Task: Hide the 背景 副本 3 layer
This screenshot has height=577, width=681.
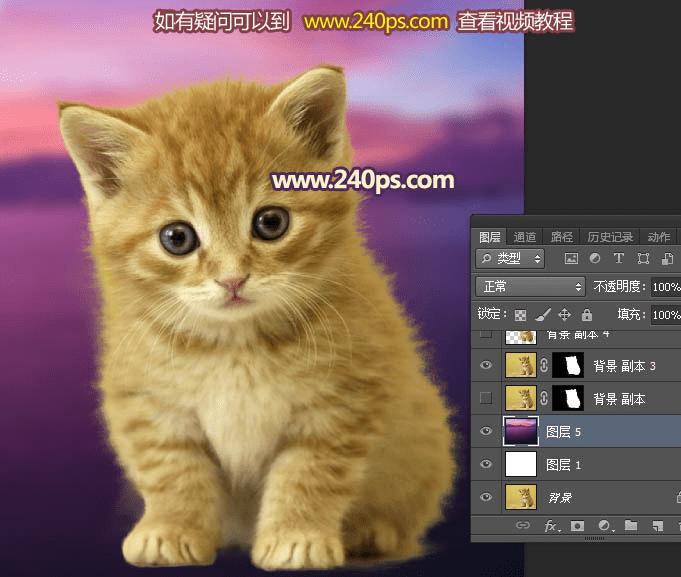Action: [x=486, y=365]
